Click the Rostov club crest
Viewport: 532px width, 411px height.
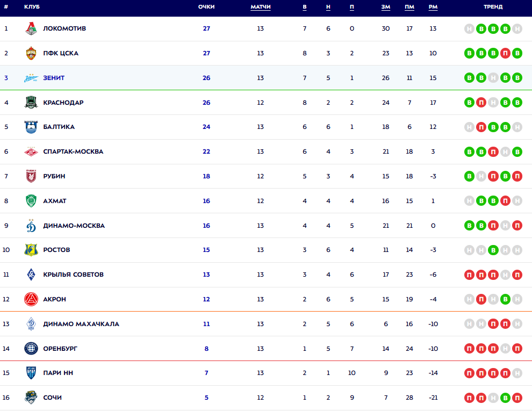[x=31, y=250]
